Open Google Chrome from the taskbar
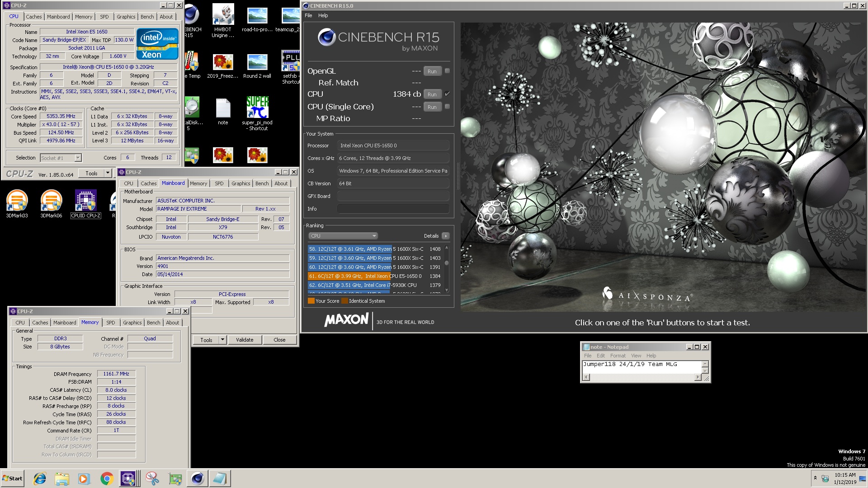The width and height of the screenshot is (868, 488). tap(107, 479)
